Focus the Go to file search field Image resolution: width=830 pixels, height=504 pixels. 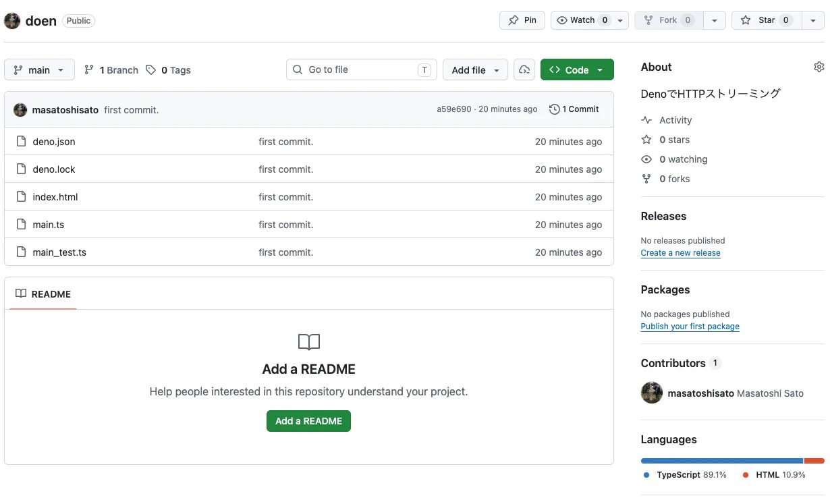click(362, 69)
